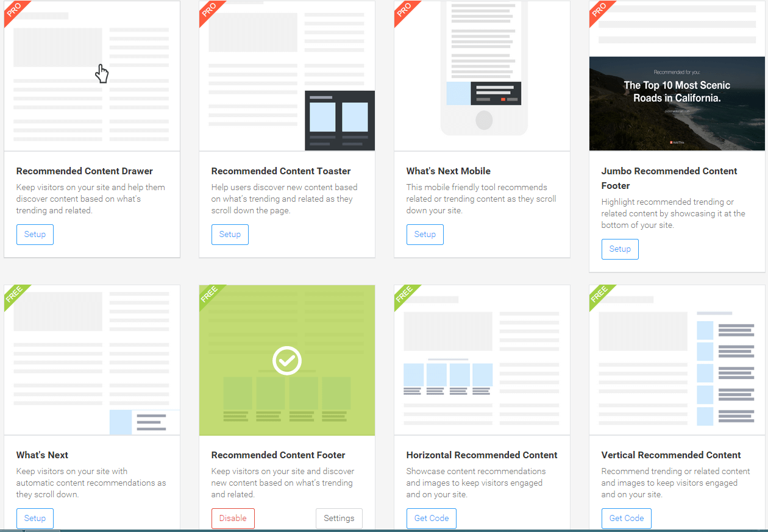Open the Recommended Content Drawer preview thumbnail
Image resolution: width=768 pixels, height=532 pixels.
coord(92,76)
